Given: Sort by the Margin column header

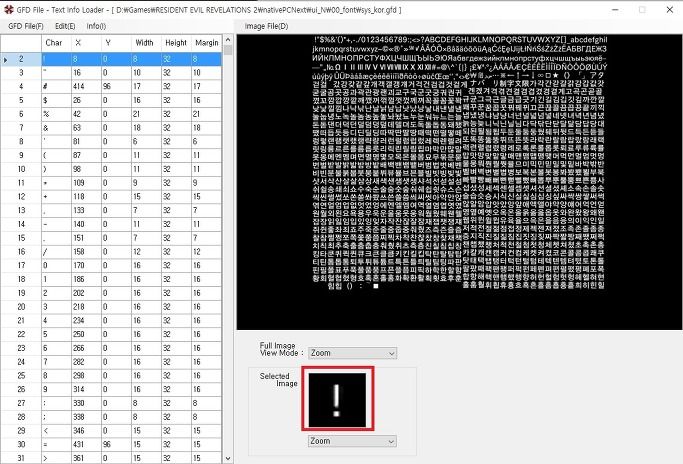Looking at the screenshot, I should point(206,43).
